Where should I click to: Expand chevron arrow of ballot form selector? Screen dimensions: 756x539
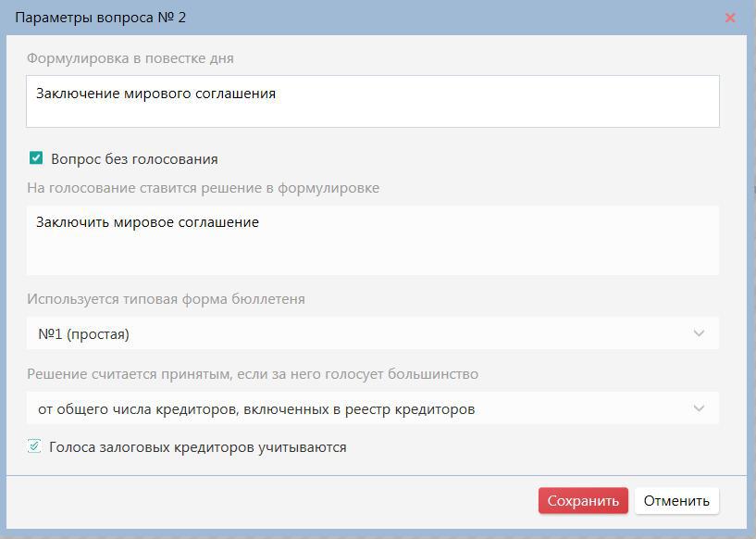(x=699, y=333)
